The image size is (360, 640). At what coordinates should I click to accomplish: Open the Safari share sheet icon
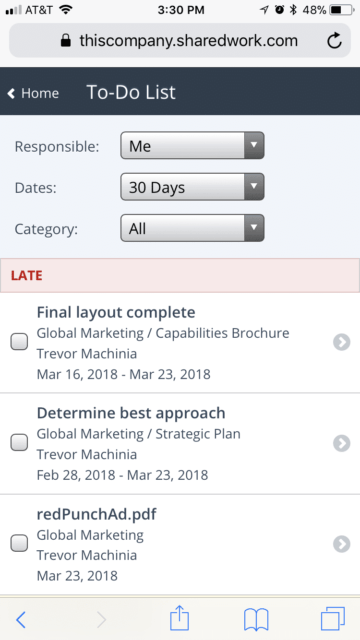180,619
